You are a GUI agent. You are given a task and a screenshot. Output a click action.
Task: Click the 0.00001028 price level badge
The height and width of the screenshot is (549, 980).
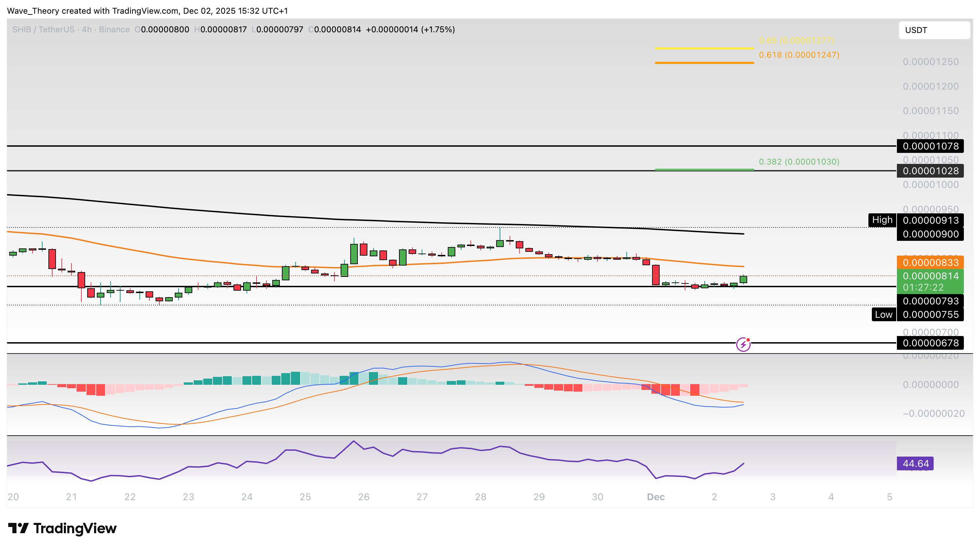coord(930,171)
